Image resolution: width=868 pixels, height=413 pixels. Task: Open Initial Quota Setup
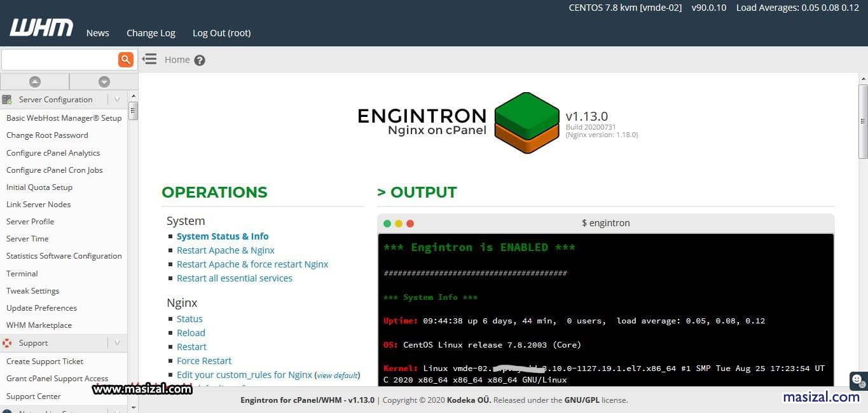[39, 187]
